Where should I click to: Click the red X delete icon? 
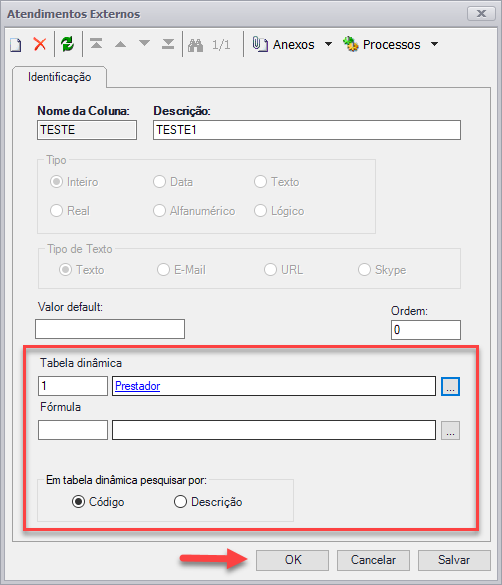[x=40, y=44]
